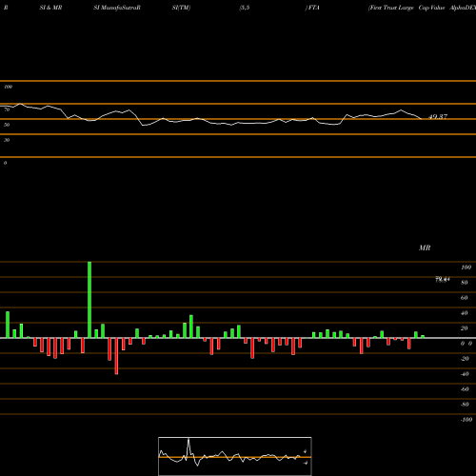Click the 'Cap Value' title text
Viewport: 476px width, 476px height.
(431, 8)
